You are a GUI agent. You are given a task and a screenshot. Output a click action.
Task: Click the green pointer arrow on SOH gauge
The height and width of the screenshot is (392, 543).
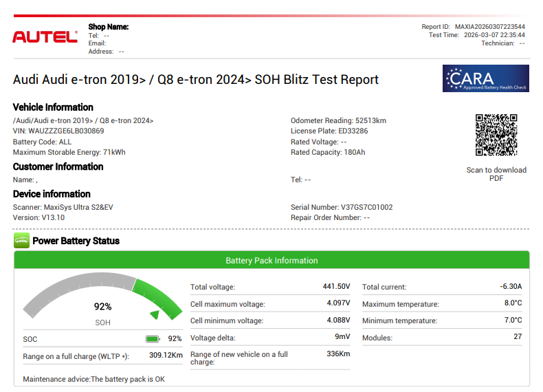click(156, 314)
